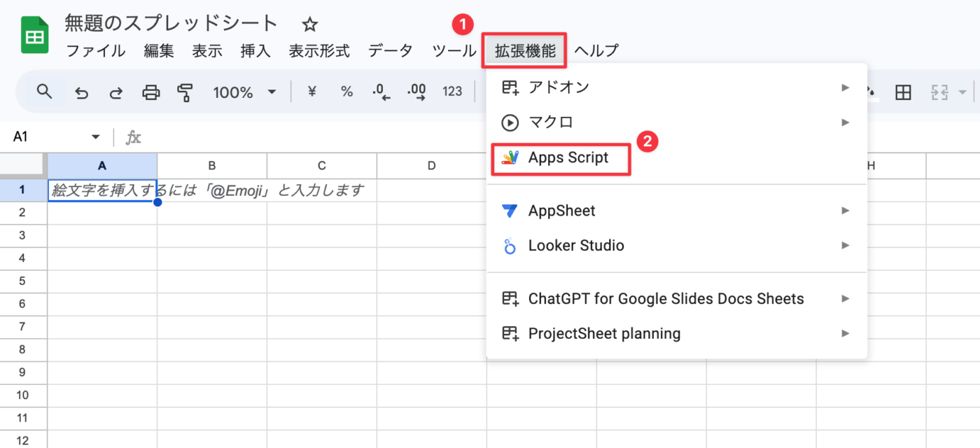Open the name box dropdown arrow
The image size is (980, 448).
point(96,137)
